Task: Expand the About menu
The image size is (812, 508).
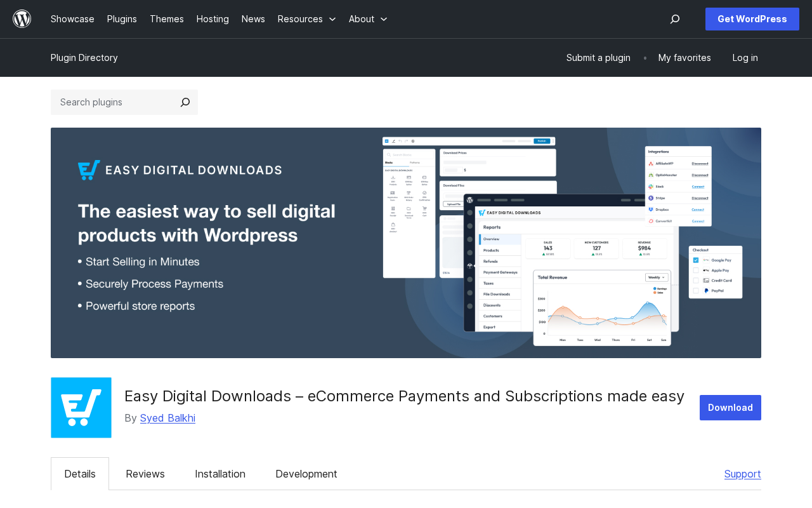Action: [368, 19]
